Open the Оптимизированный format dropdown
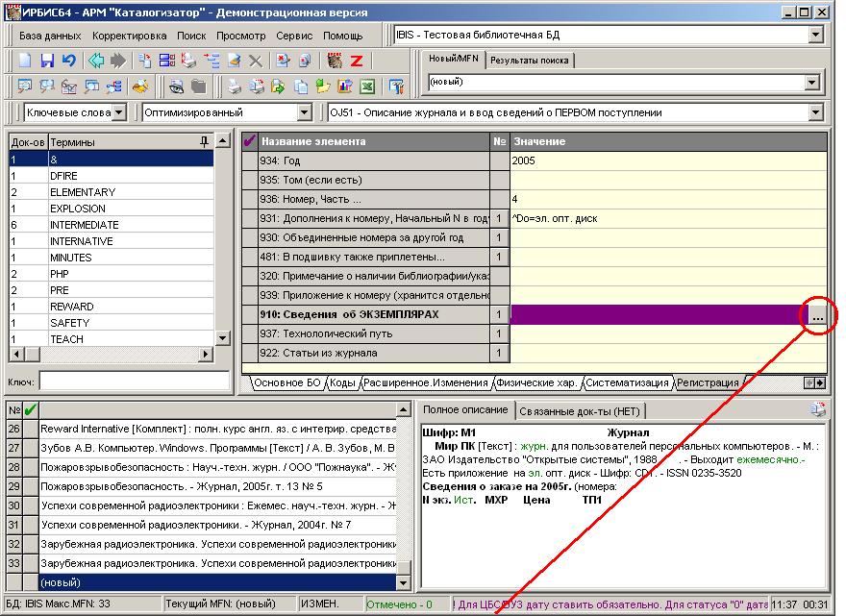The width and height of the screenshot is (846, 616). 305,112
